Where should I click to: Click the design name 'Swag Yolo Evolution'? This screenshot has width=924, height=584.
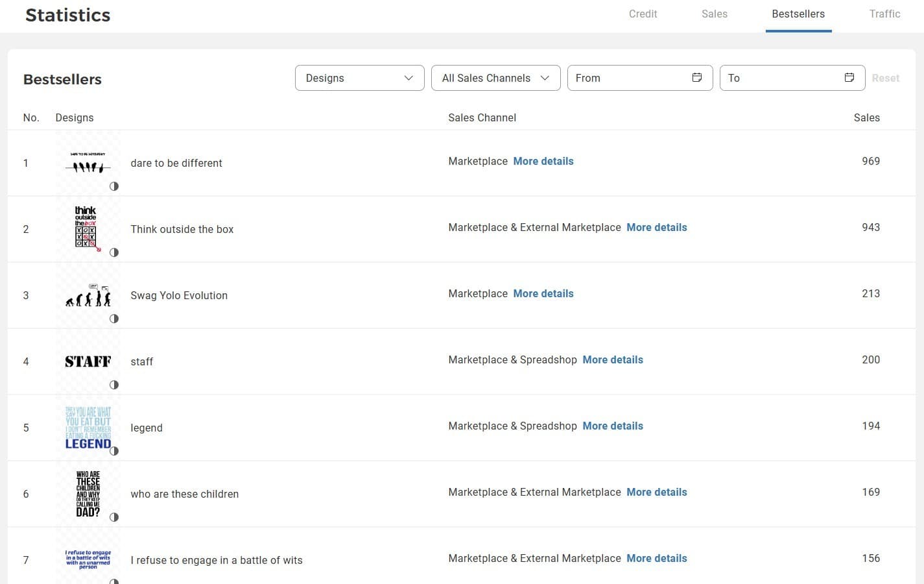click(x=179, y=295)
